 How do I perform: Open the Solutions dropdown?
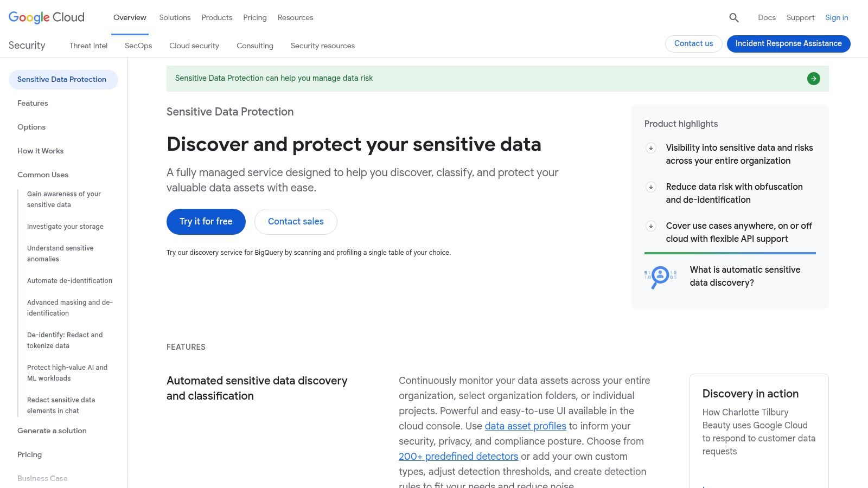[x=174, y=17]
